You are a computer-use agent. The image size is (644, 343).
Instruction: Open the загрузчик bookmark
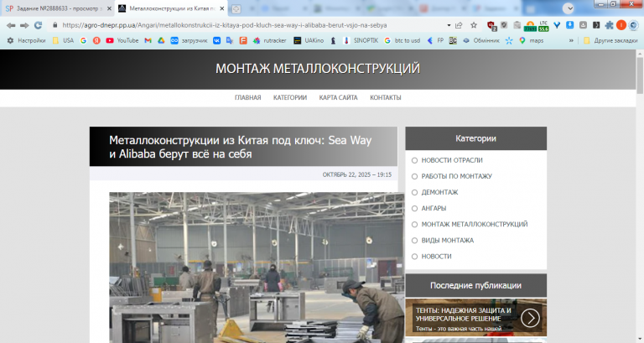[189, 40]
